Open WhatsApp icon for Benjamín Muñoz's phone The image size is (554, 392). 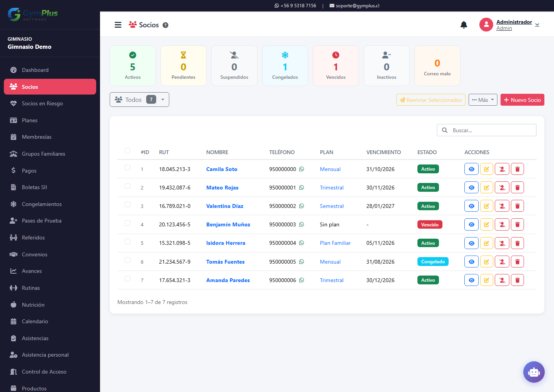tap(302, 224)
